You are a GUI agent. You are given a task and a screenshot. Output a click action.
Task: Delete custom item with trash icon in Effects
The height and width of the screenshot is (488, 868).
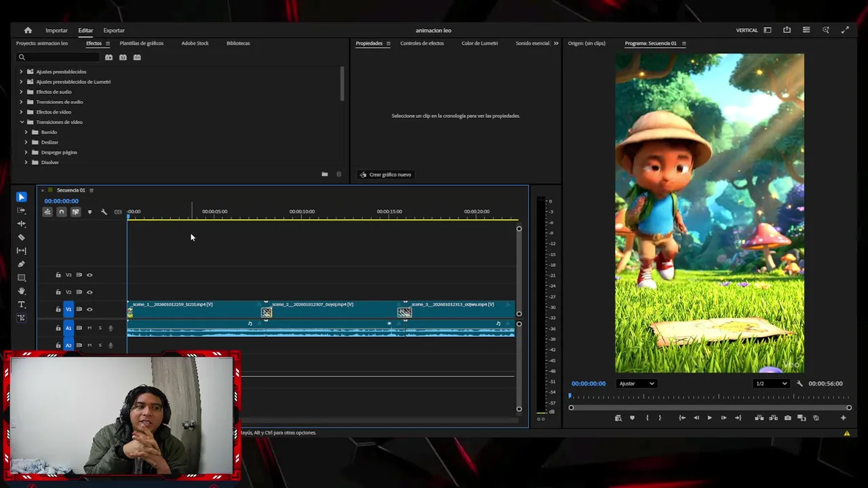point(339,174)
